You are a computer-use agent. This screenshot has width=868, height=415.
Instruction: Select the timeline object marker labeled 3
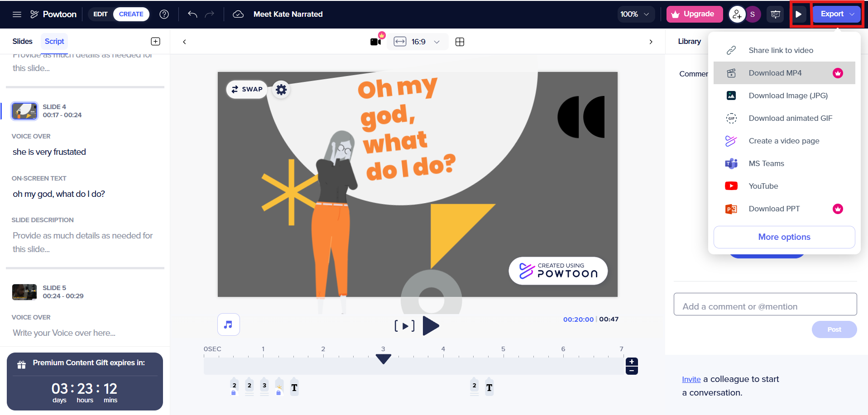(264, 386)
